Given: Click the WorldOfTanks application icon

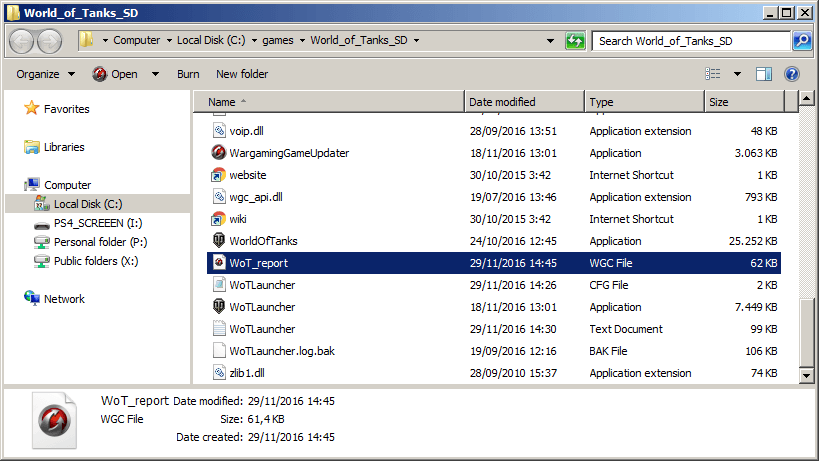Looking at the screenshot, I should (219, 241).
